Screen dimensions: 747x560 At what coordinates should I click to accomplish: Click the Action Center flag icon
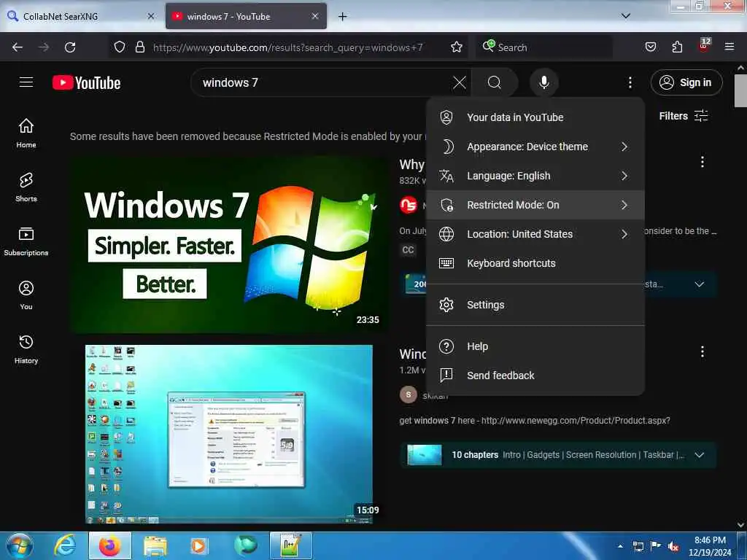[x=656, y=546]
